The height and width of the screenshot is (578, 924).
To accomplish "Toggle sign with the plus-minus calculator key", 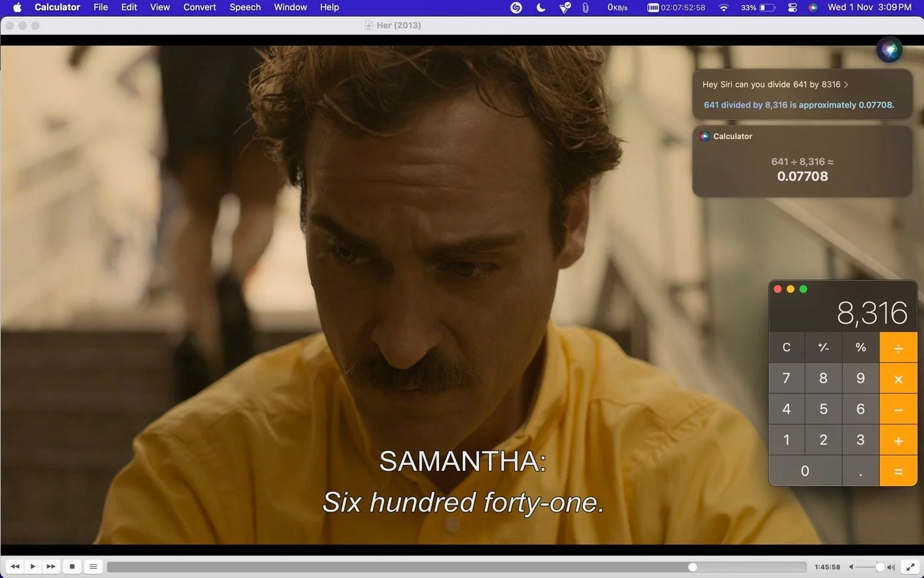I will coord(824,347).
